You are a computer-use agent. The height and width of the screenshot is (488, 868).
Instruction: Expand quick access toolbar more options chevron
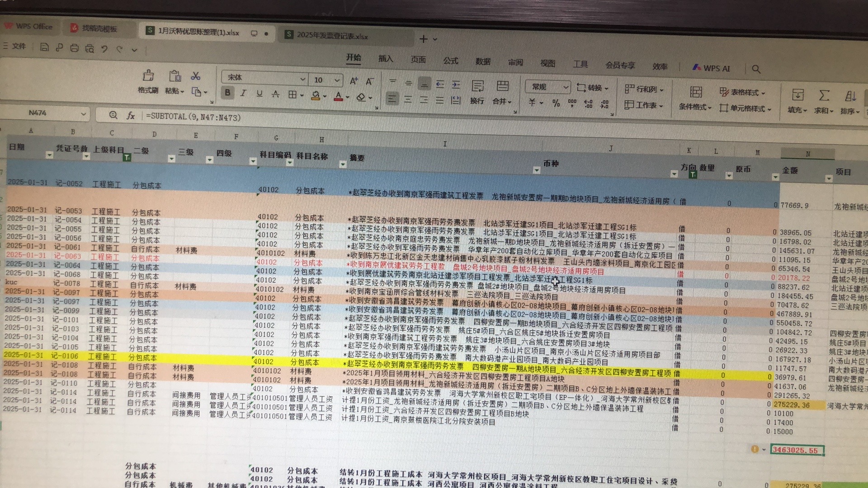[x=134, y=50]
